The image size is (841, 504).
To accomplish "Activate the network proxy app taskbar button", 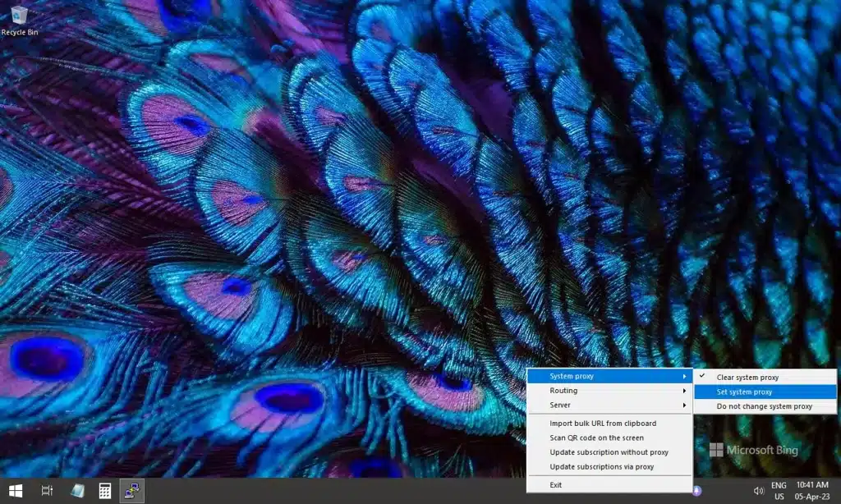I will pos(132,491).
